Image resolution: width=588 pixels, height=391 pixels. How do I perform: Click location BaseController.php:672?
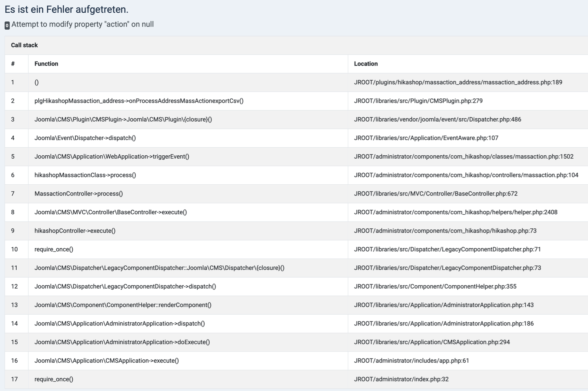[x=436, y=193]
